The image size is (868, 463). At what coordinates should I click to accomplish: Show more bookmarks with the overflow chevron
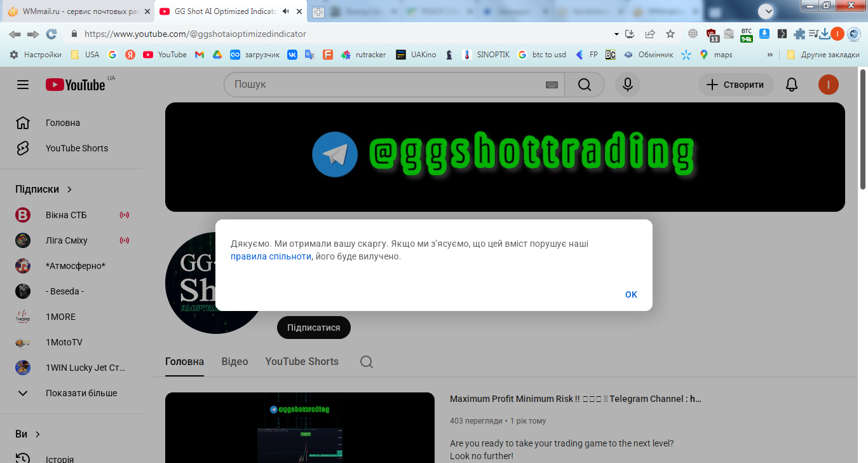click(x=770, y=55)
